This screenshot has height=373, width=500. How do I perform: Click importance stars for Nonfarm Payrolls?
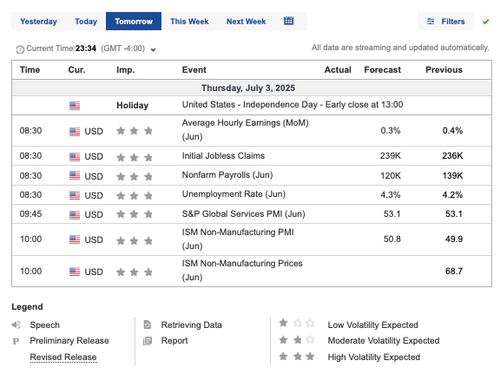click(134, 176)
